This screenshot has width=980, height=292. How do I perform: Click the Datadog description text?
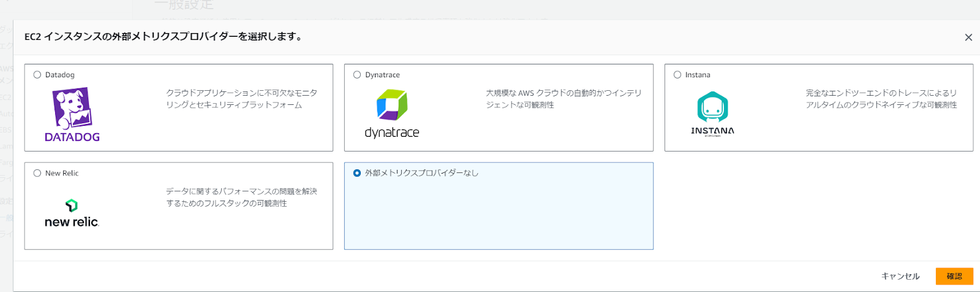click(242, 99)
